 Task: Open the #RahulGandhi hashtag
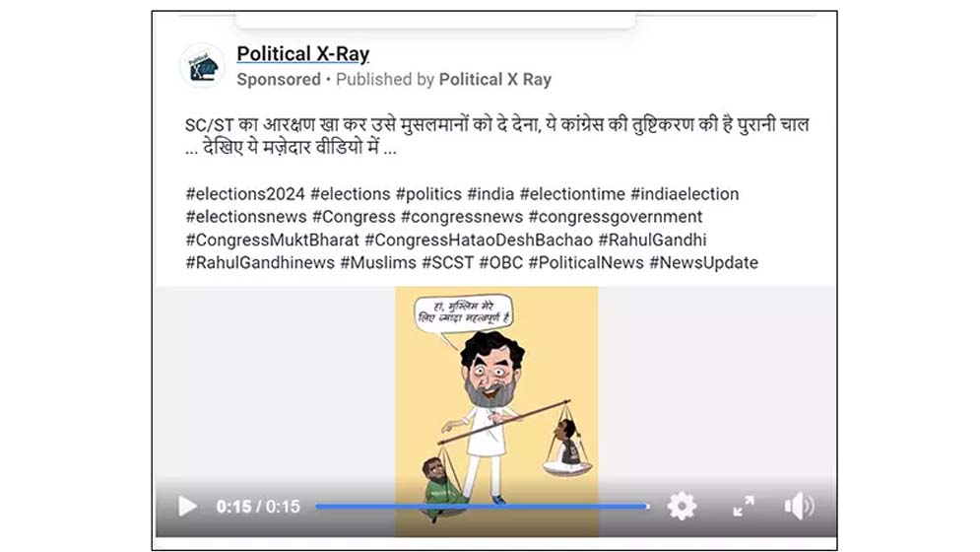click(652, 240)
